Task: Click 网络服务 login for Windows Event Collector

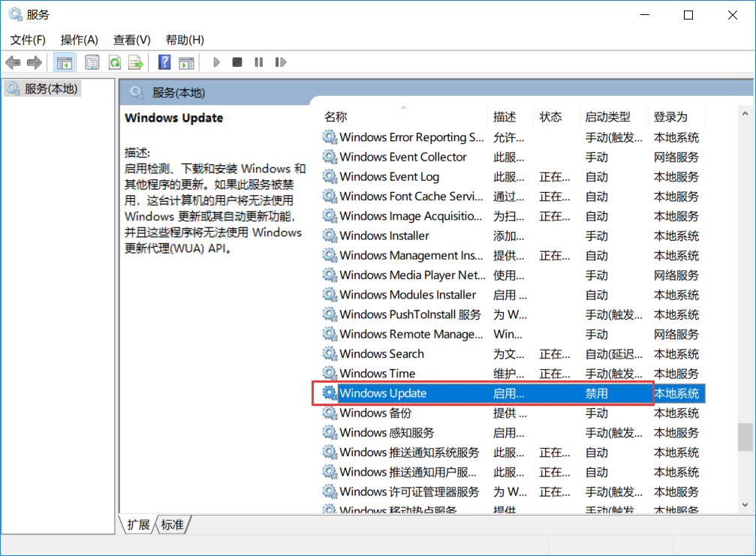Action: 676,157
